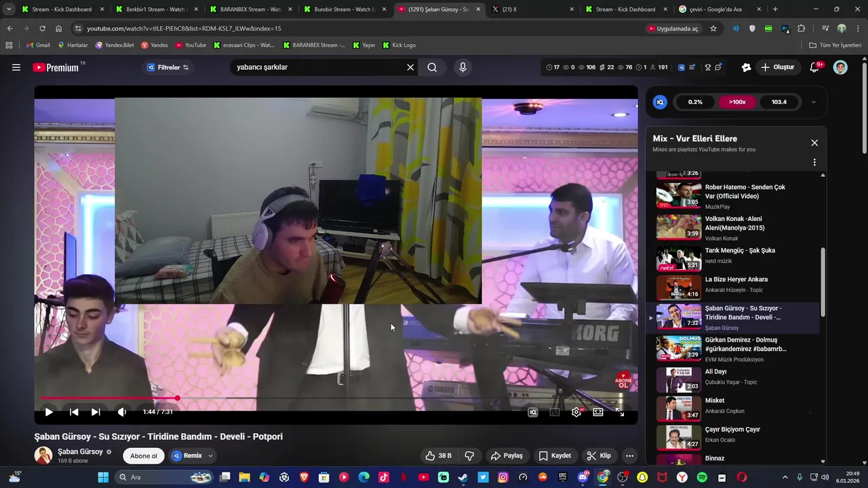868x488 pixels.
Task: Open YouTube notifications bell
Action: 815,67
